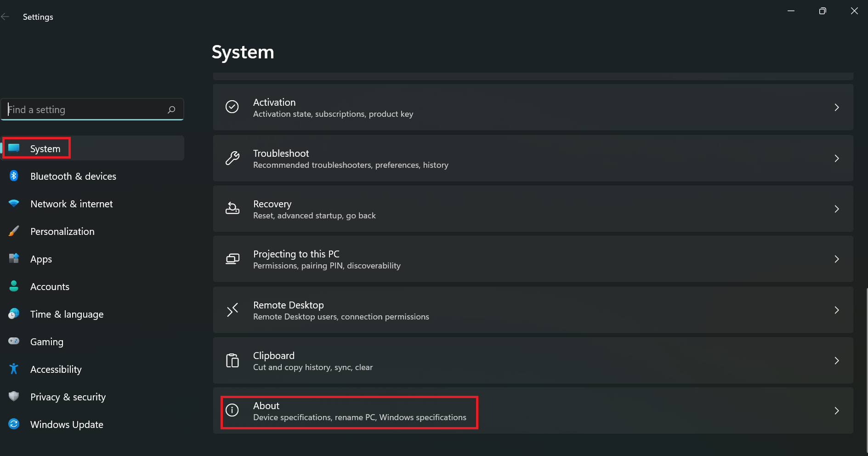
Task: Open Projecting to this PC
Action: [x=533, y=259]
